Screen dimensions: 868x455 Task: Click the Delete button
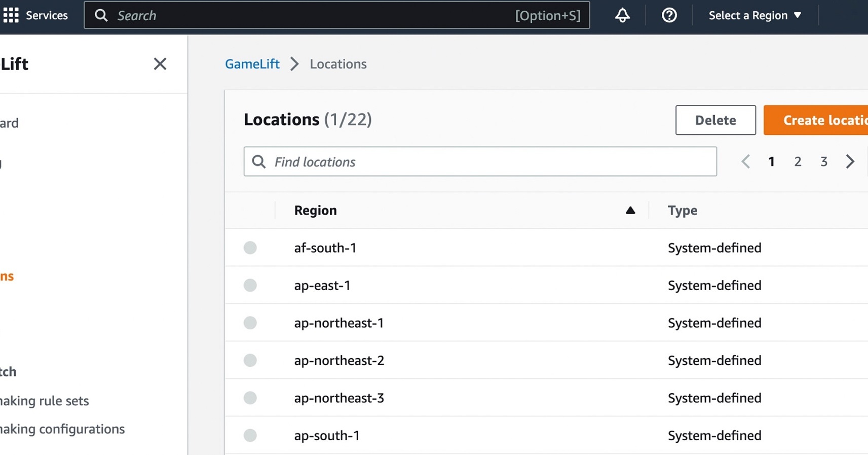[715, 120]
